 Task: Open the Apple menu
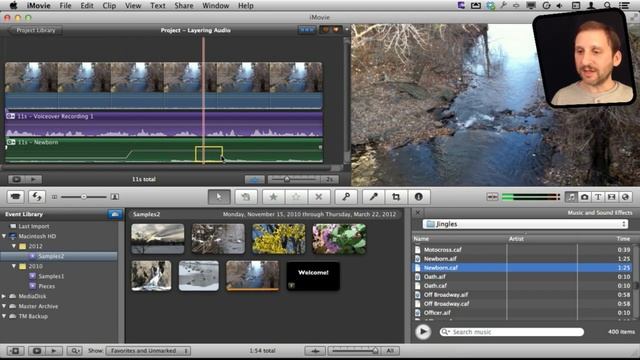pos(13,6)
